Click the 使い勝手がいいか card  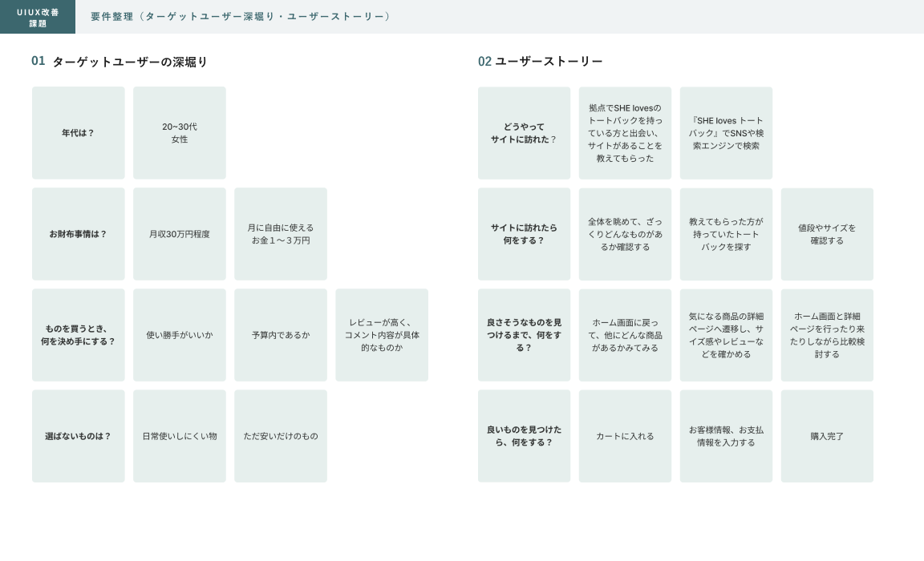tap(180, 335)
